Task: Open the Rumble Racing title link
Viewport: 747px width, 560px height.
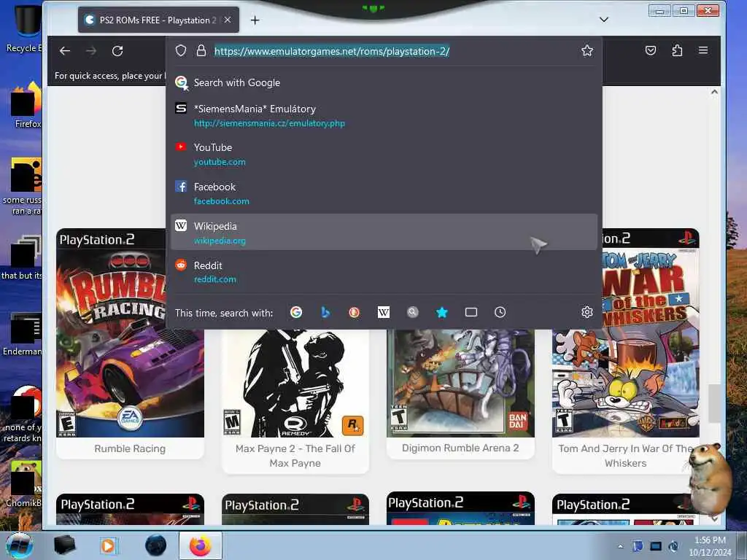Action: pos(130,448)
